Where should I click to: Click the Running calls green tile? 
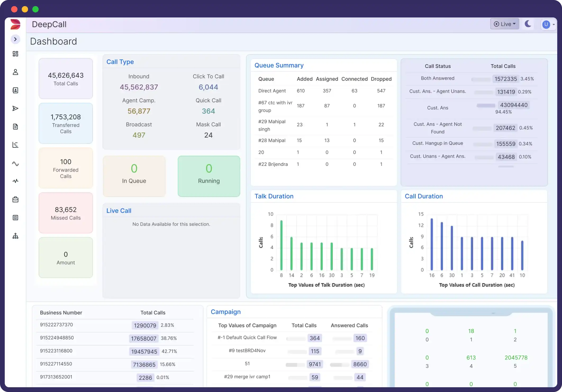209,176
